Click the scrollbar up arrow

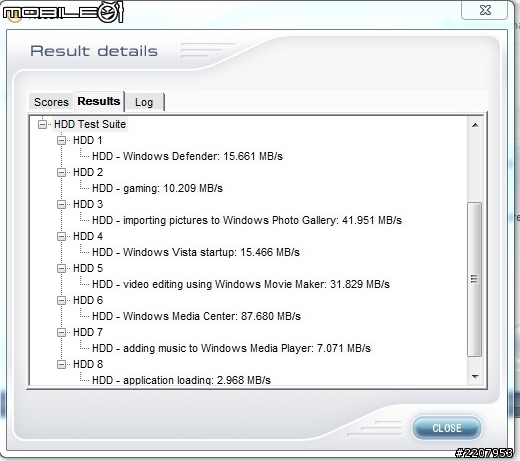(475, 125)
